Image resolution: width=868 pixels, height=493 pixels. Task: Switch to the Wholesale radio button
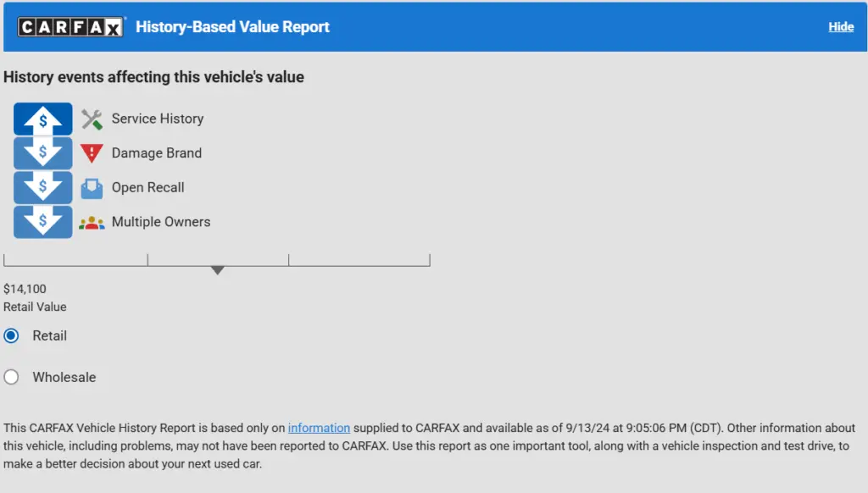(x=11, y=376)
